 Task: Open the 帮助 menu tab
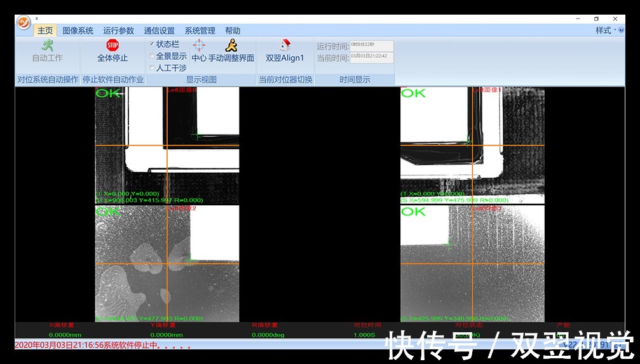pos(233,30)
